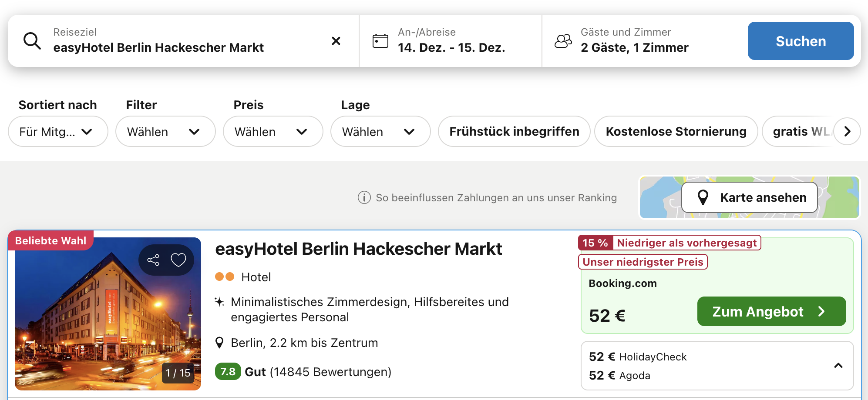Toggle Kostenlose Stornierung filter
This screenshot has width=868, height=400.
pyautogui.click(x=676, y=131)
